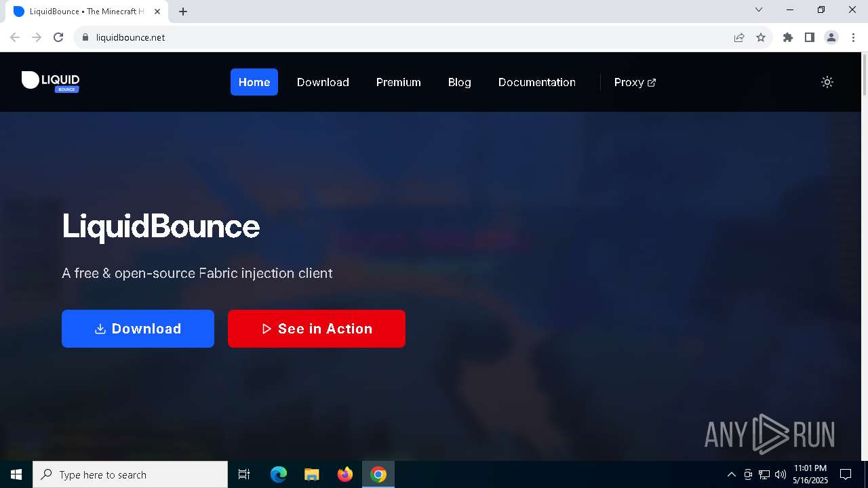The width and height of the screenshot is (868, 488).
Task: Click the Chrome taskbar icon
Action: (x=378, y=474)
